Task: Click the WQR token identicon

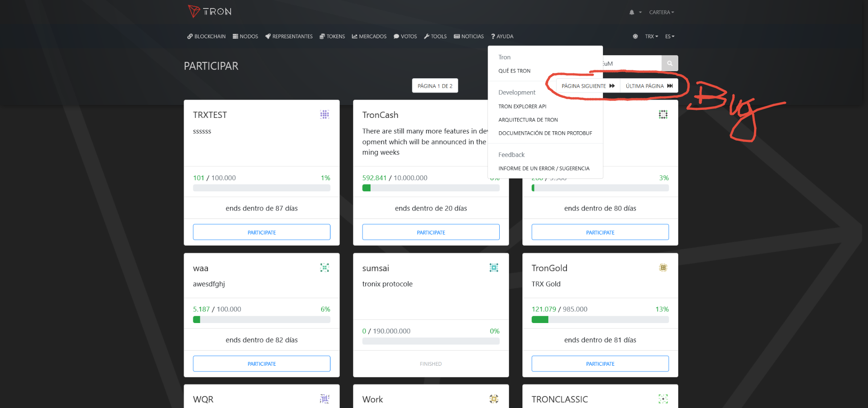Action: (x=324, y=399)
